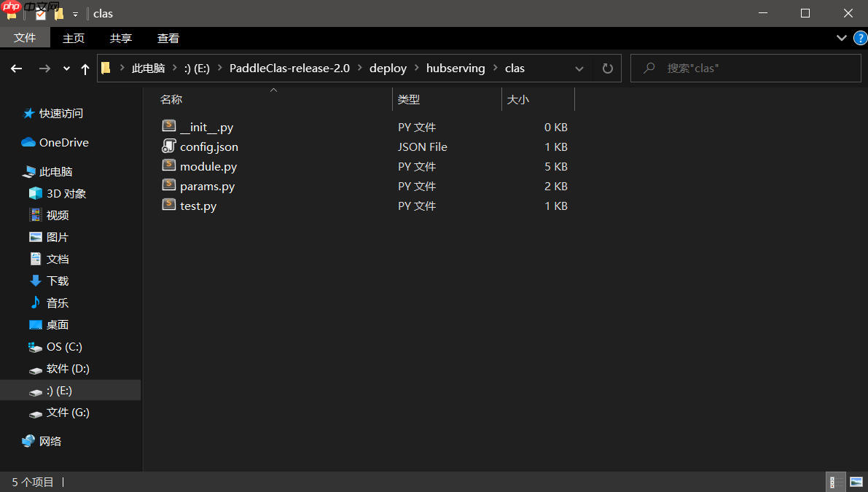Click the back navigation arrow
The width and height of the screenshot is (868, 492).
(x=16, y=68)
